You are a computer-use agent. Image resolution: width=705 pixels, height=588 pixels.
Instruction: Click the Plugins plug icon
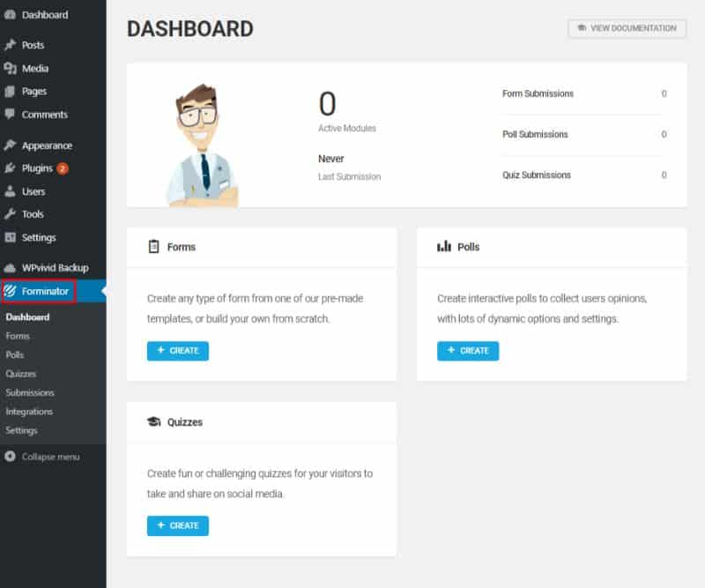coord(10,168)
